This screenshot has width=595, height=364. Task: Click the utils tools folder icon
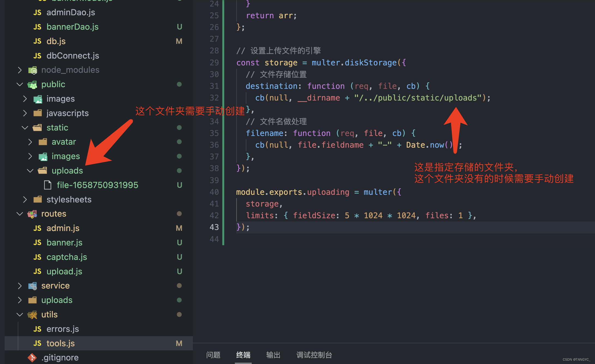point(32,314)
